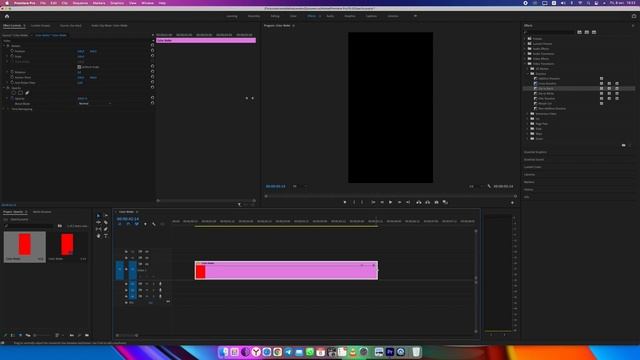Toggle track lock on V2
The height and width of the screenshot is (360, 640).
[x=126, y=258]
